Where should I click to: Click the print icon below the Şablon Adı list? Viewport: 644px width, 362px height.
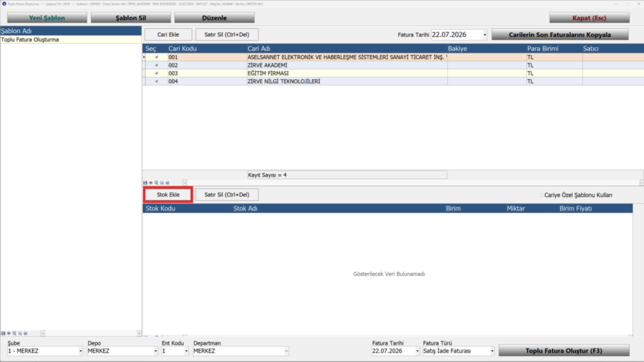tap(25, 333)
